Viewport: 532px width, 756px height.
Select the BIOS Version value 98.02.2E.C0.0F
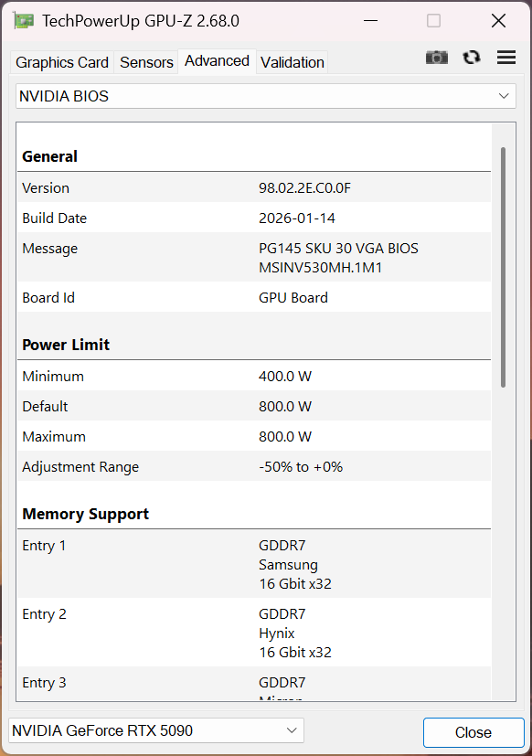point(309,187)
